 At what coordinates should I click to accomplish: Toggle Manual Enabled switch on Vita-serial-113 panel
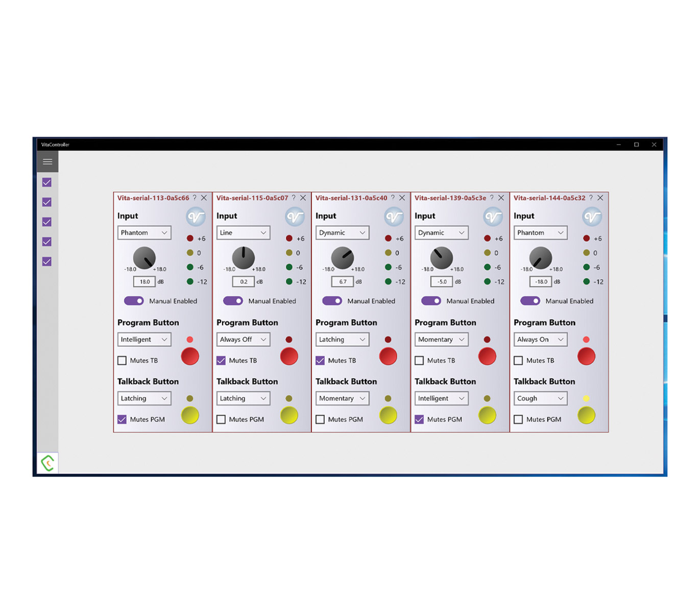134,301
